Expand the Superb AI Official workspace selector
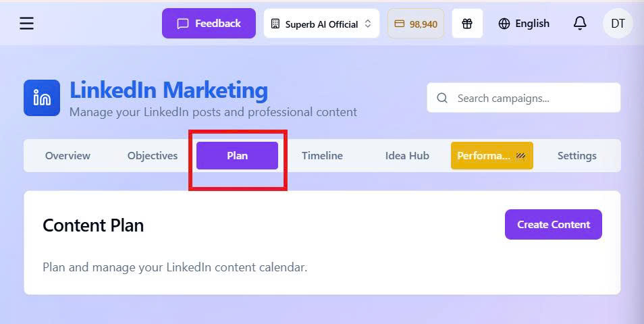This screenshot has height=324, width=644. pyautogui.click(x=321, y=24)
